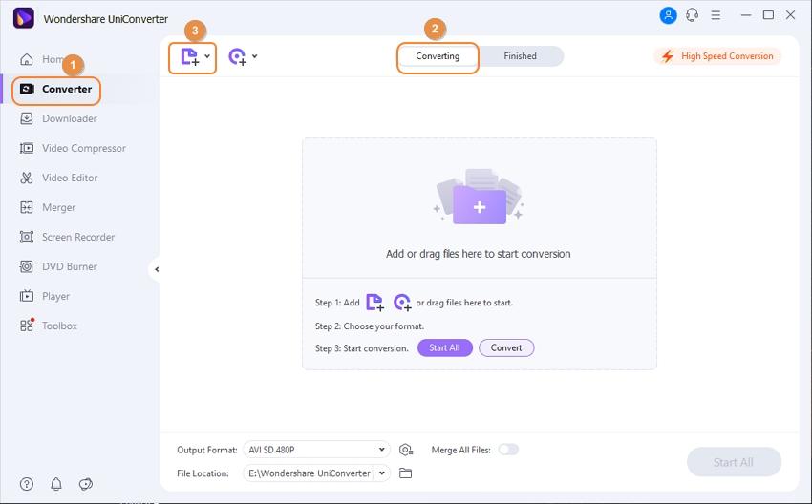Click the Merger sidebar icon
The height and width of the screenshot is (504, 812).
(27, 207)
